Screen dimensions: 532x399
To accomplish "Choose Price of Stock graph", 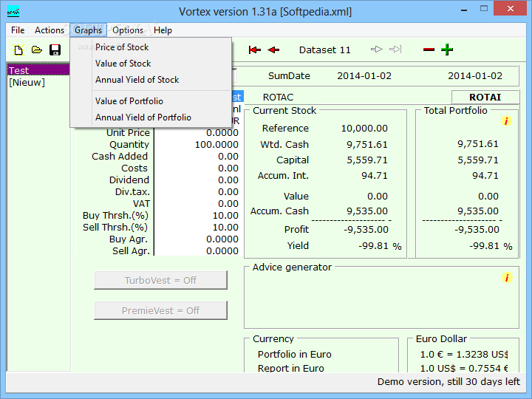I will [x=151, y=47].
